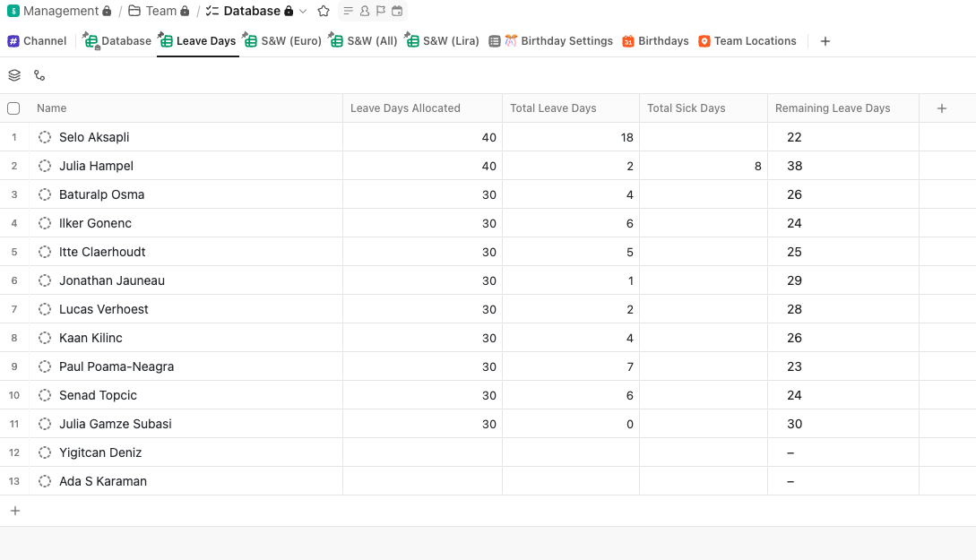The width and height of the screenshot is (976, 560).
Task: Click the path icon beside layers icon
Action: tap(39, 75)
